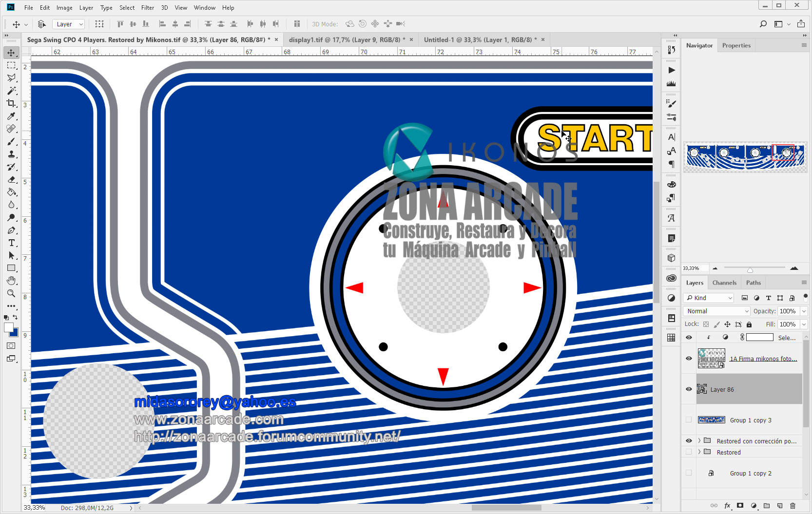Toggle visibility of the 1A Firma mikonos layer
The image size is (812, 514).
point(689,359)
